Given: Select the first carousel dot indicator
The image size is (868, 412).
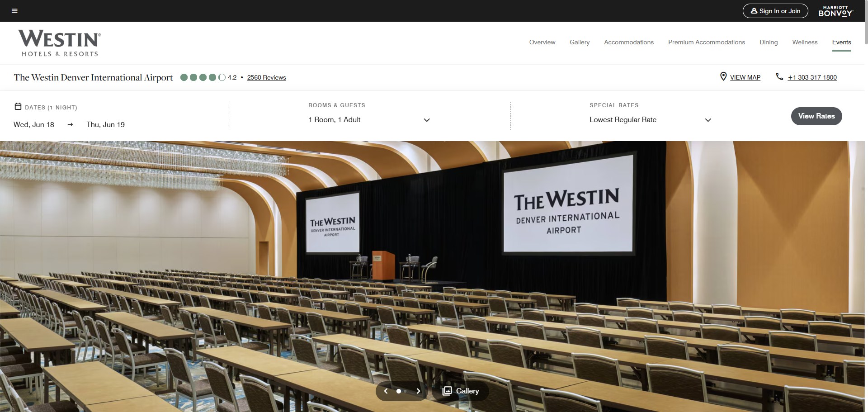Looking at the screenshot, I should 399,391.
